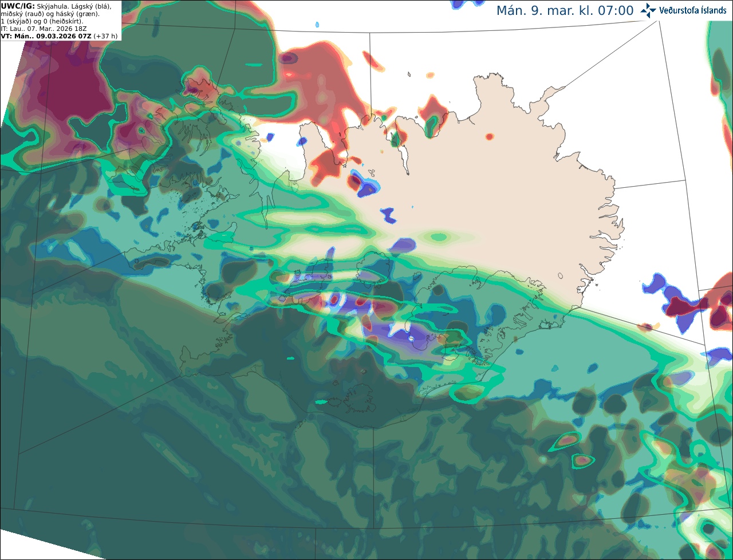The image size is (733, 560).
Task: Click the 'miðský (rauð) og háský (græn)' legend line
Action: [50, 14]
